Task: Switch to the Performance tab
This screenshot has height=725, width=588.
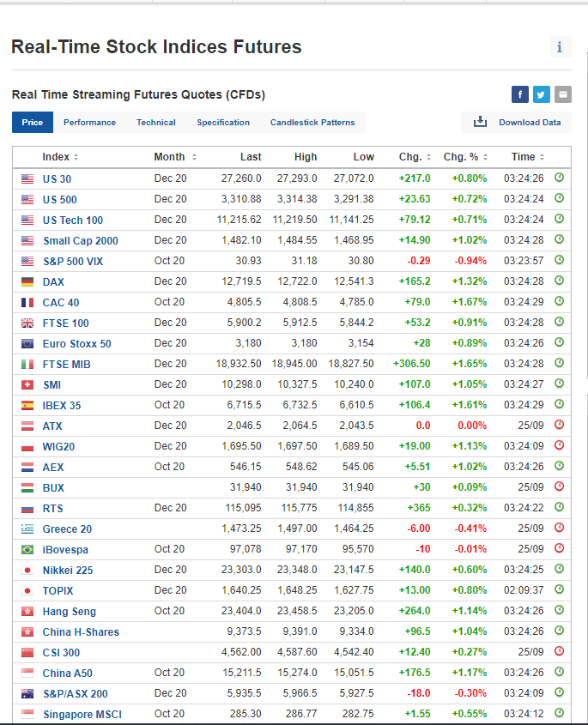Action: 89,123
